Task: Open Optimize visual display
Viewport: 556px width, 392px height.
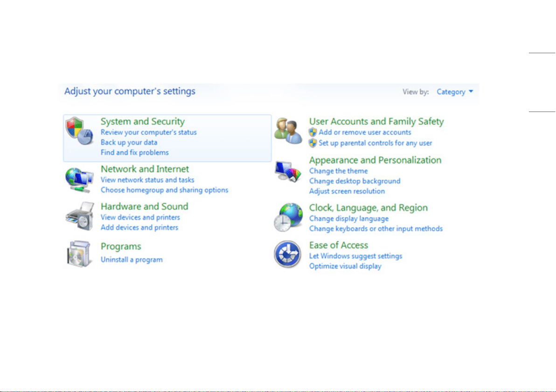Action: point(345,266)
